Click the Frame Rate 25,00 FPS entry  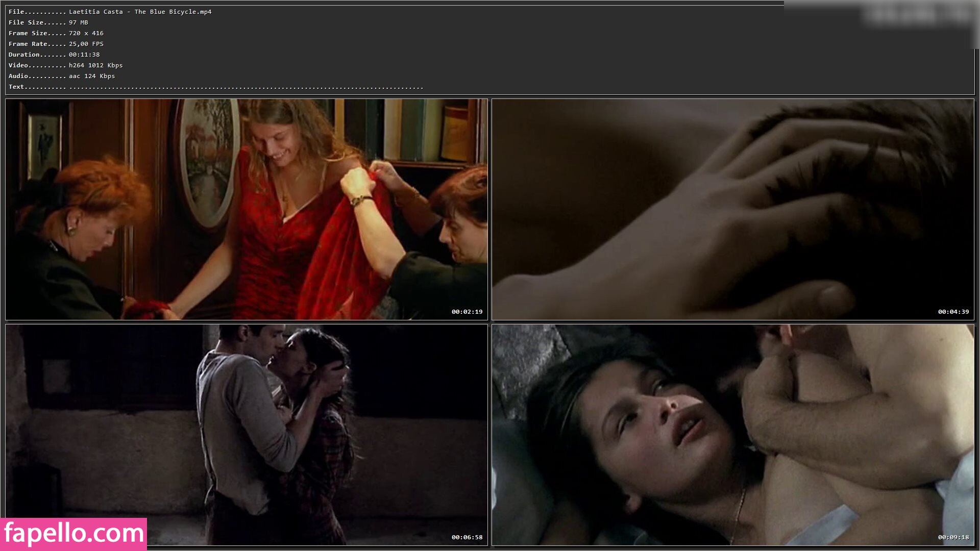pyautogui.click(x=56, y=44)
